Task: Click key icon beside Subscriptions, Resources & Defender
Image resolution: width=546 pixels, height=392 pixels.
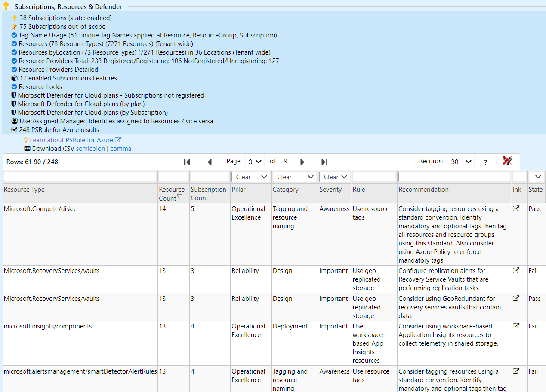Action: coord(6,6)
